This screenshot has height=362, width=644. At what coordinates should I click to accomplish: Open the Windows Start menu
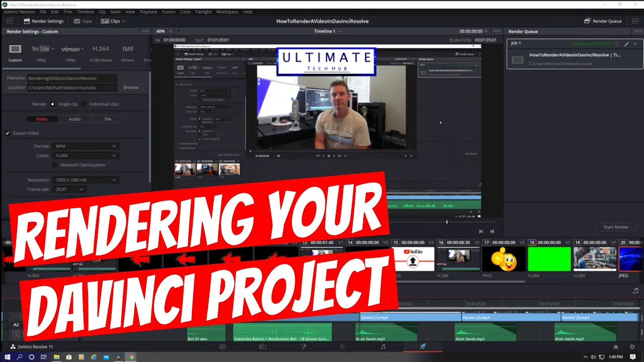[8, 357]
